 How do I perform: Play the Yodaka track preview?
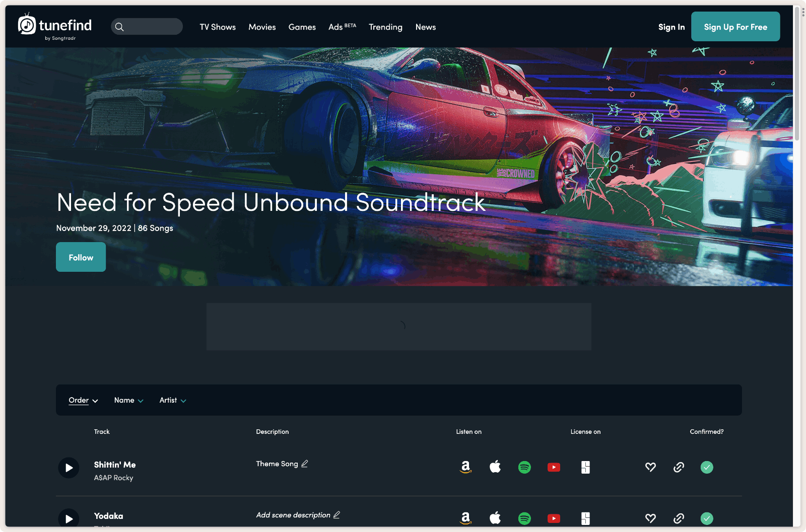(69, 518)
